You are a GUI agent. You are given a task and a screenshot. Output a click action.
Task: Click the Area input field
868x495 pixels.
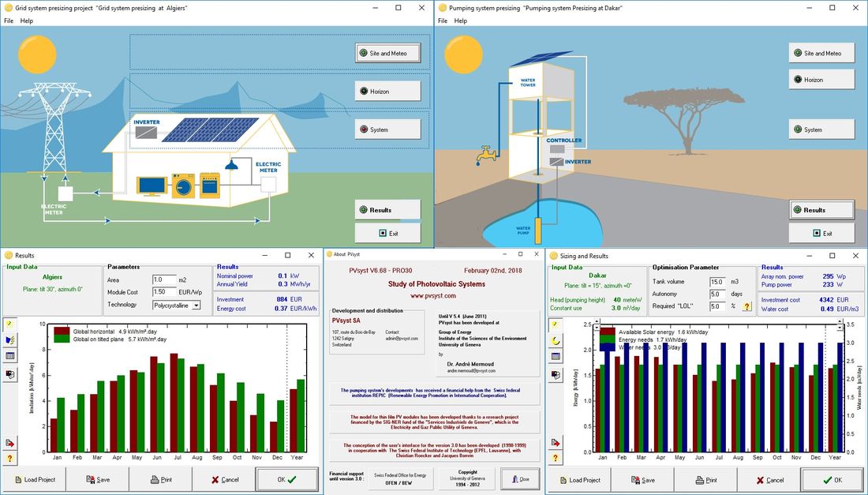tap(164, 279)
